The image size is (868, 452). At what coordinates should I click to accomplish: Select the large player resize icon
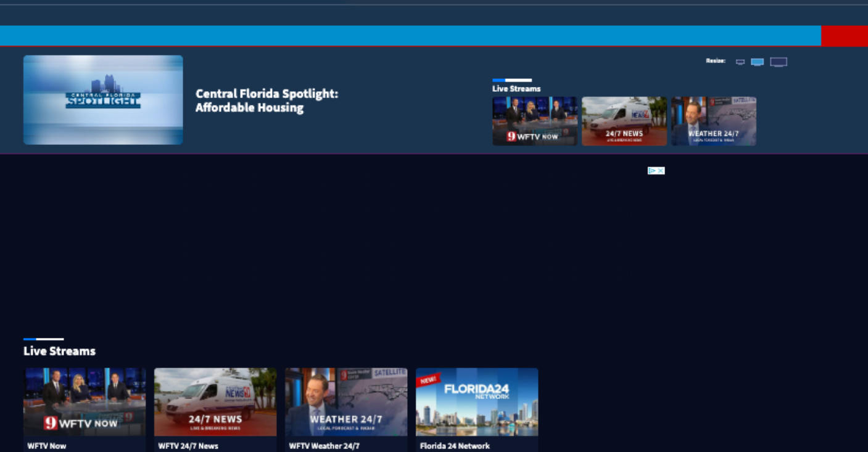779,62
